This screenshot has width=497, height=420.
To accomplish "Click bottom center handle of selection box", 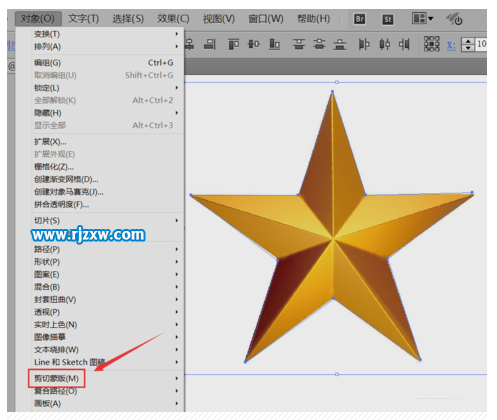I will click(337, 374).
